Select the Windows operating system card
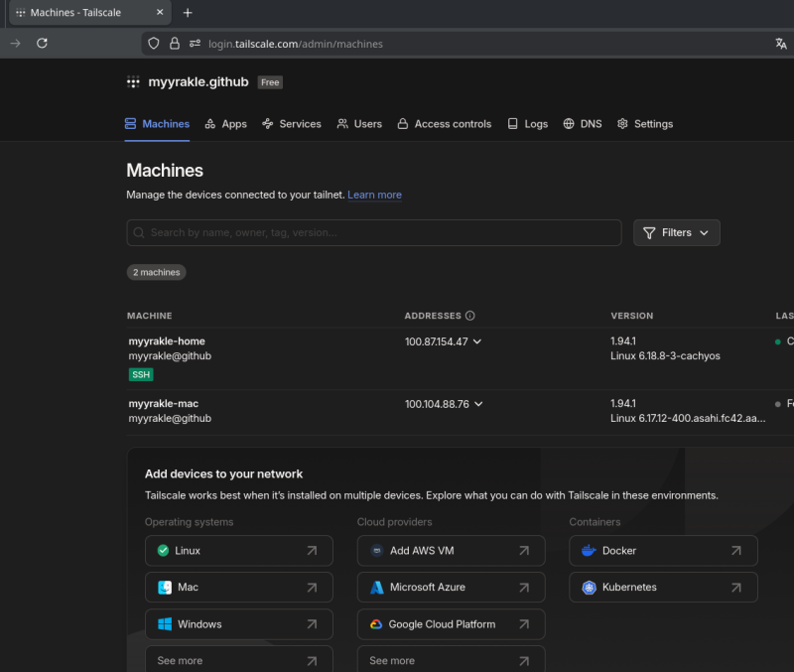The height and width of the screenshot is (672, 794). pyautogui.click(x=238, y=624)
